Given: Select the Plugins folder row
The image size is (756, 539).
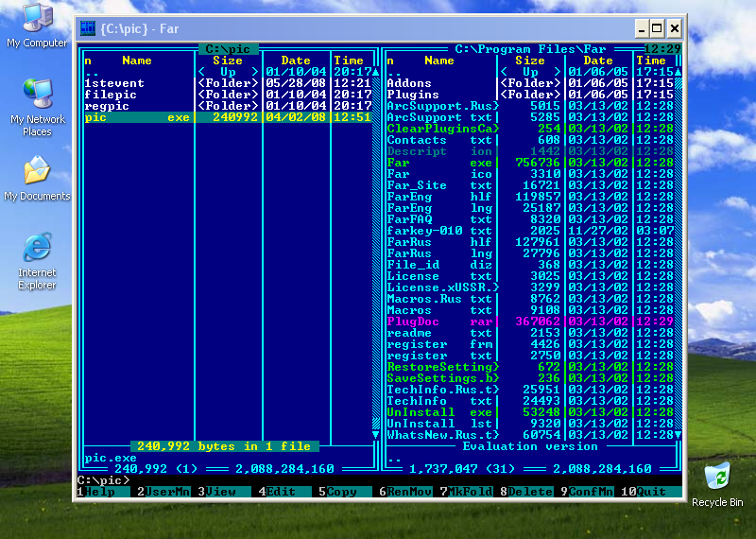Looking at the screenshot, I should pos(530,95).
